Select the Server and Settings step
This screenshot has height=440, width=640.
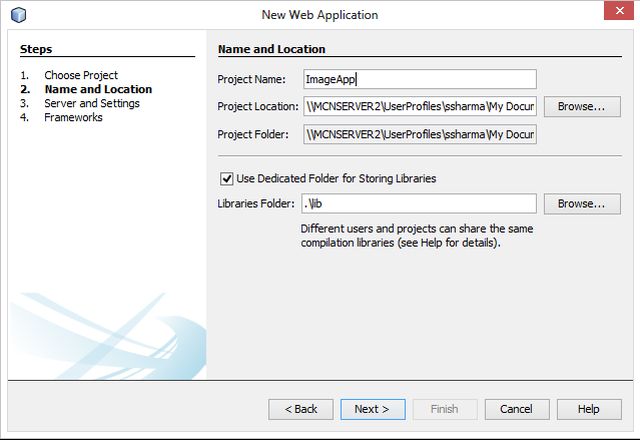91,103
